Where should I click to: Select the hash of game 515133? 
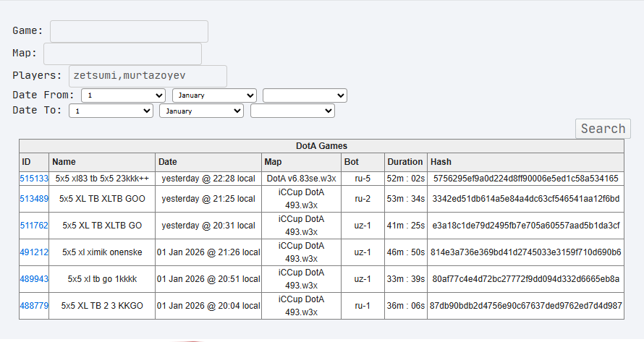(x=525, y=179)
